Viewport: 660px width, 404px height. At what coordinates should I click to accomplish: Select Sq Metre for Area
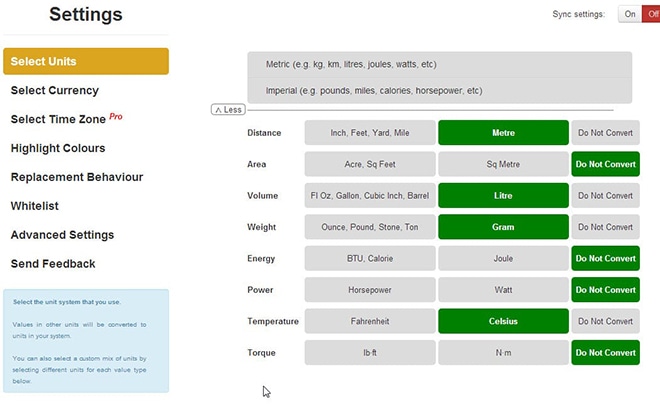pos(503,164)
